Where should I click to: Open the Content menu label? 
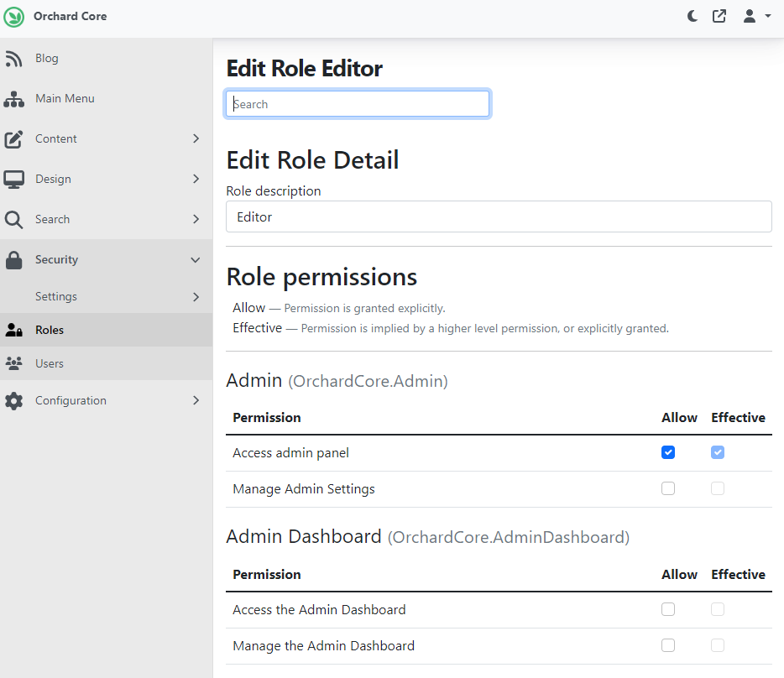[x=56, y=138]
